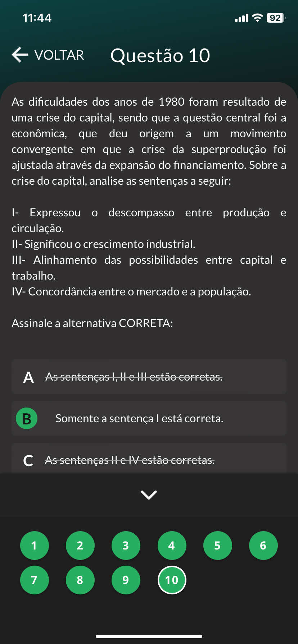
Task: Go to question 9
Action: [x=126, y=580]
